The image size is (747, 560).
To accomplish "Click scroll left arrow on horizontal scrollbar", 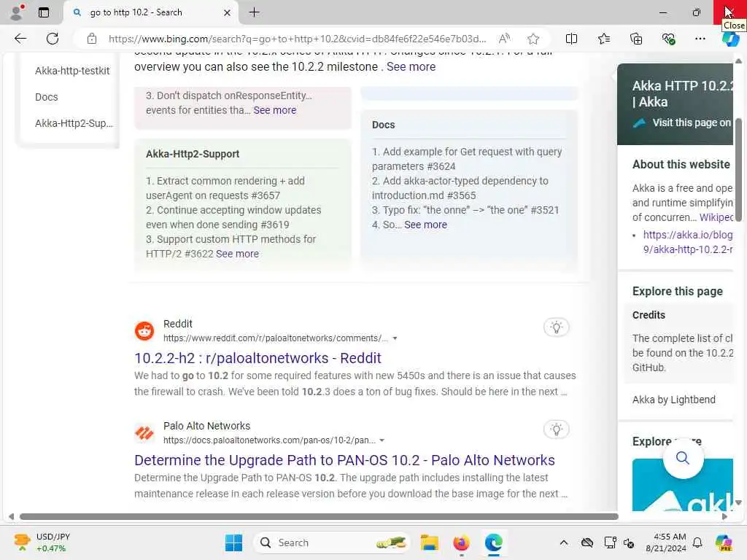I will pyautogui.click(x=11, y=517).
